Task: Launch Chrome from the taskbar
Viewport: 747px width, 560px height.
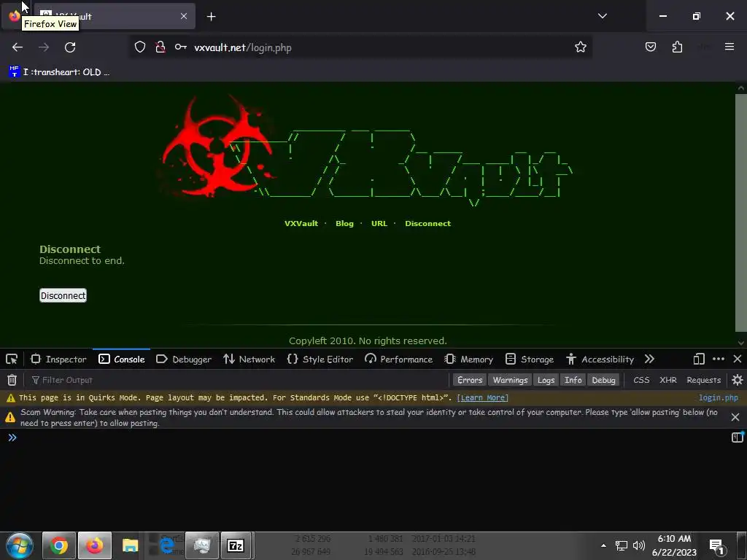Action: click(x=59, y=545)
